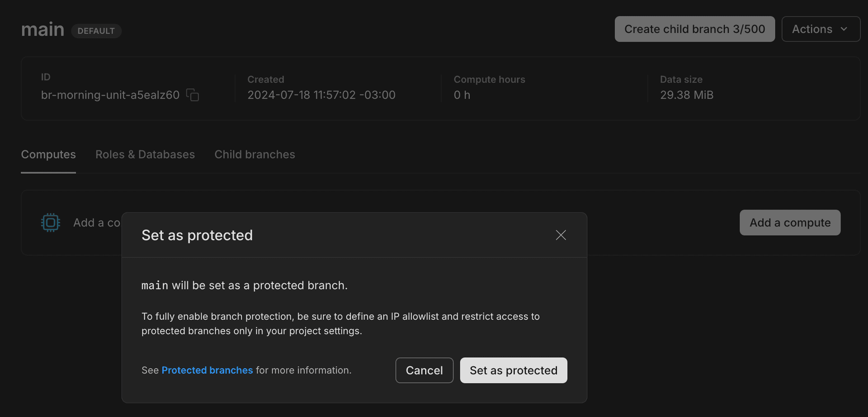Expand the Actions dropdown chevron
Screen dimensions: 868x417
point(844,29)
